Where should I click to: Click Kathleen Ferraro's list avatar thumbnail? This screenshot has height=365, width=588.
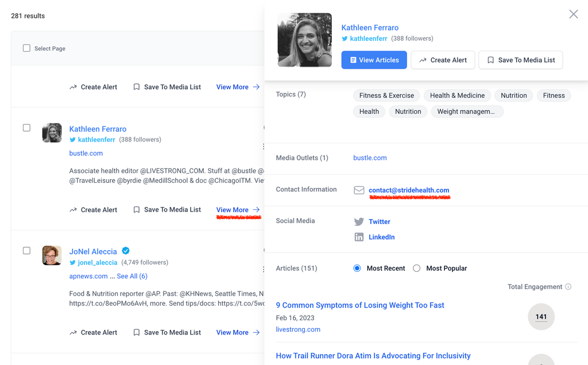[x=52, y=133]
